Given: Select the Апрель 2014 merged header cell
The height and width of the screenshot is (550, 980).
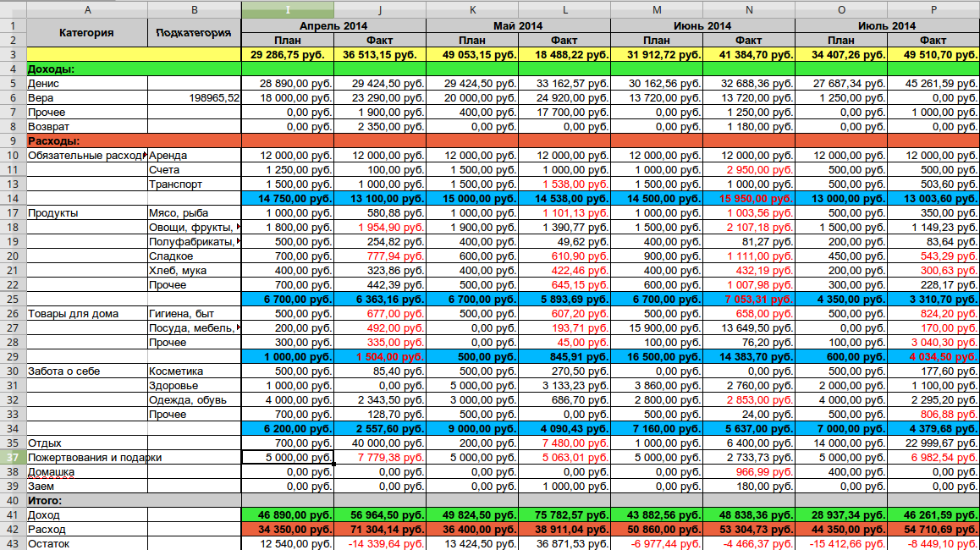Looking at the screenshot, I should [x=333, y=26].
